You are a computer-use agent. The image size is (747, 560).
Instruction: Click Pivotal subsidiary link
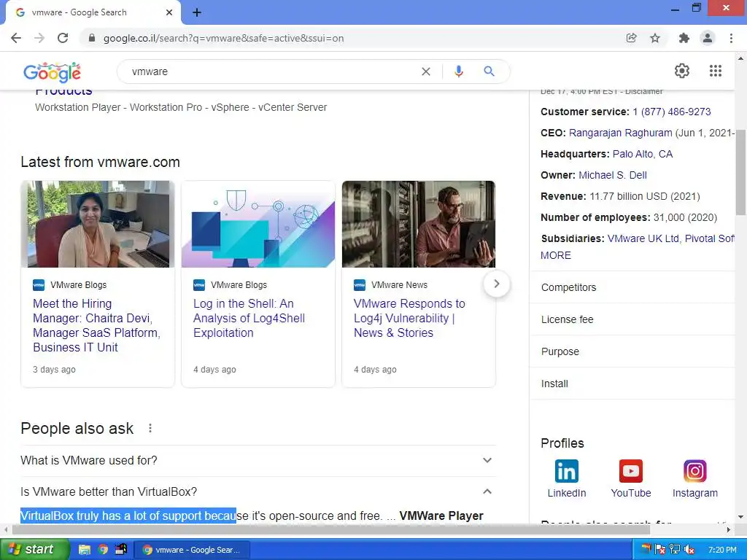pos(709,238)
